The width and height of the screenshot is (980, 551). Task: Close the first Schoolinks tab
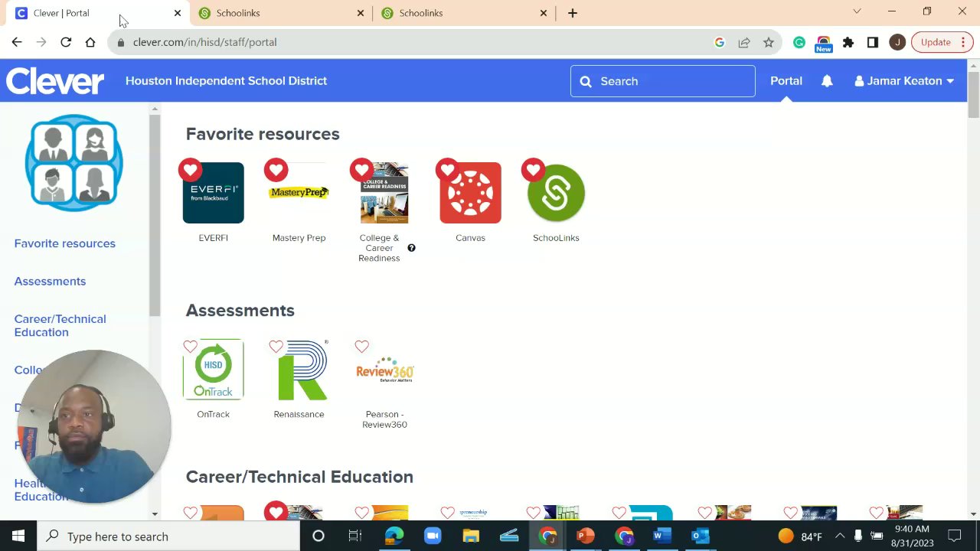click(x=361, y=13)
